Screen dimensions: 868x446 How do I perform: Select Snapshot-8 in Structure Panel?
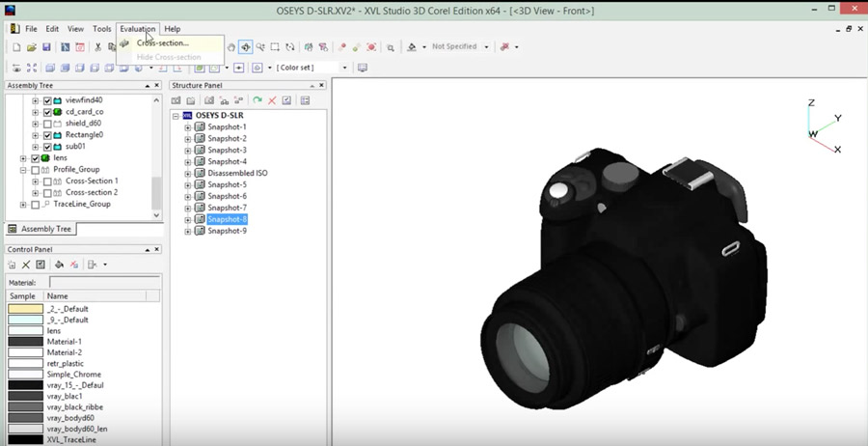tap(228, 219)
